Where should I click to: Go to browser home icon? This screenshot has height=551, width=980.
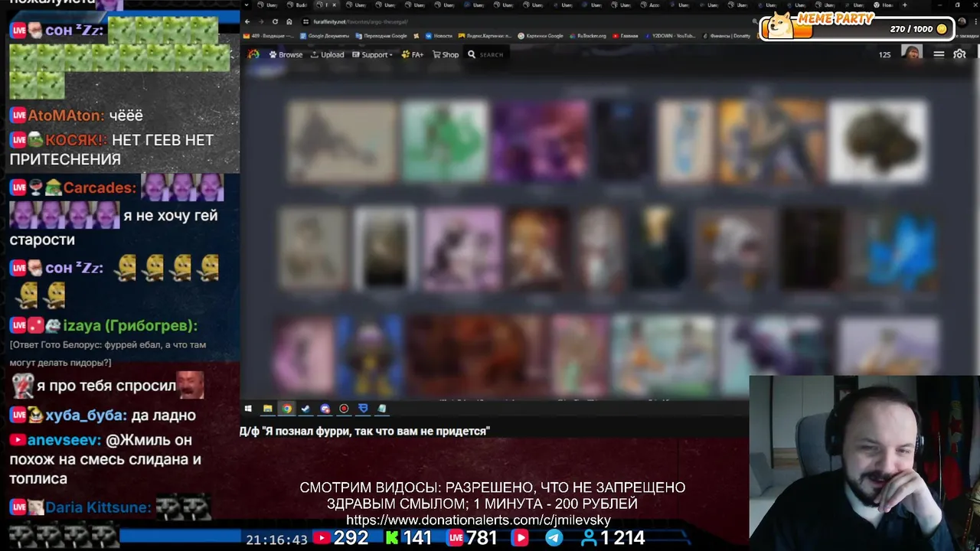click(289, 21)
